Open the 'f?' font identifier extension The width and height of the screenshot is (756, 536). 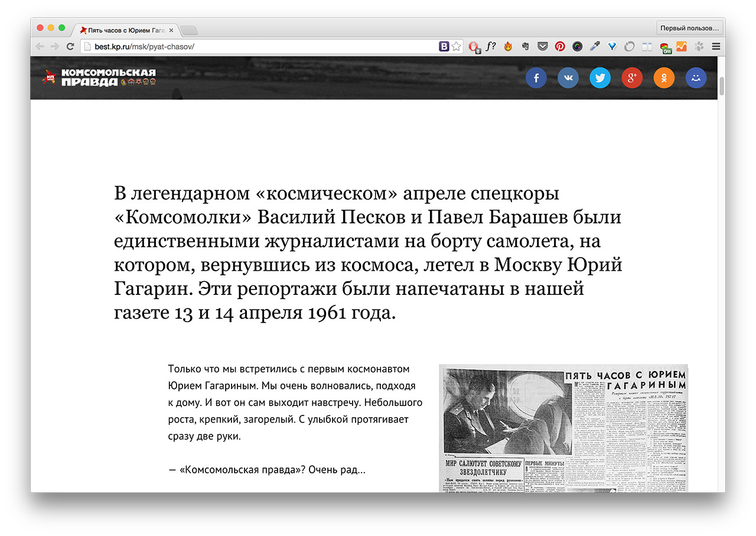point(491,46)
